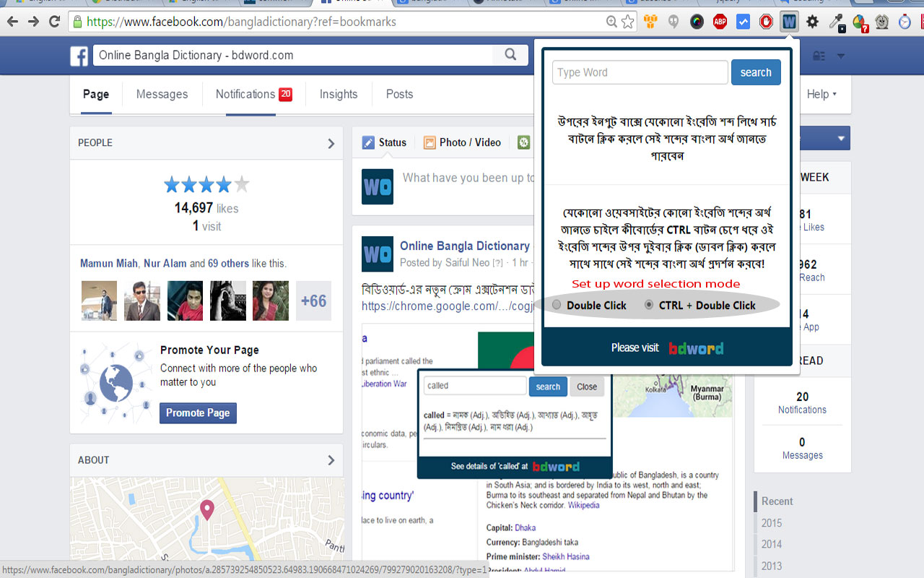Open the chrome.google.com link in post
Image resolution: width=924 pixels, height=578 pixels.
pos(447,306)
